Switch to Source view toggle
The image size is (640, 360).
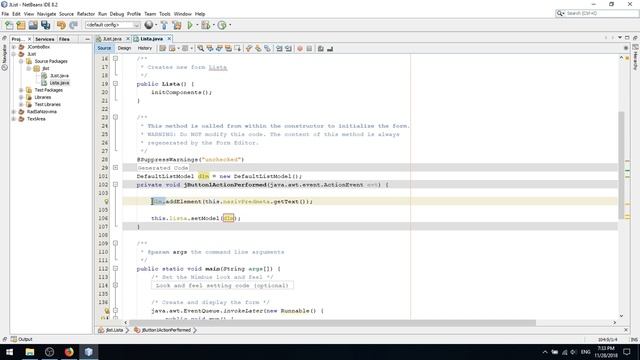click(104, 48)
